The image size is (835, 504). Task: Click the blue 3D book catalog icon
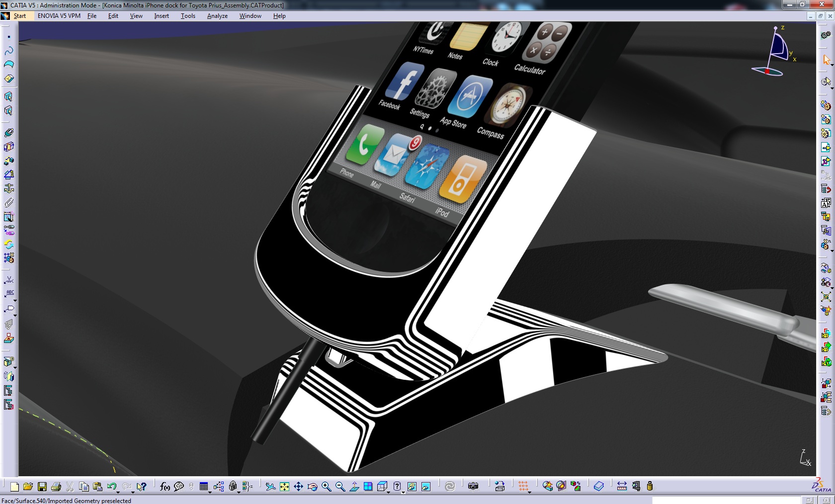pyautogui.click(x=599, y=486)
